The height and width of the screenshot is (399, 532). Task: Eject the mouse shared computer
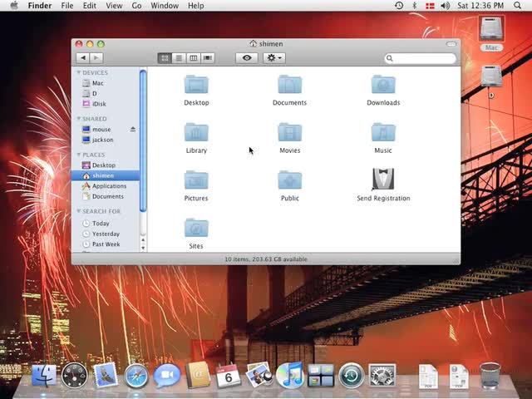click(133, 130)
